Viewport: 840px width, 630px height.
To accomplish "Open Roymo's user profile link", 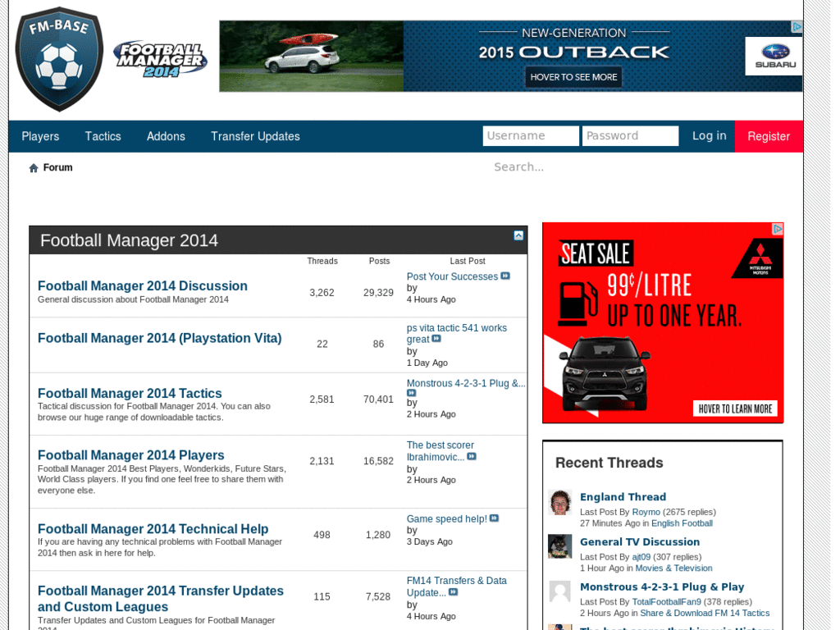I will point(646,512).
